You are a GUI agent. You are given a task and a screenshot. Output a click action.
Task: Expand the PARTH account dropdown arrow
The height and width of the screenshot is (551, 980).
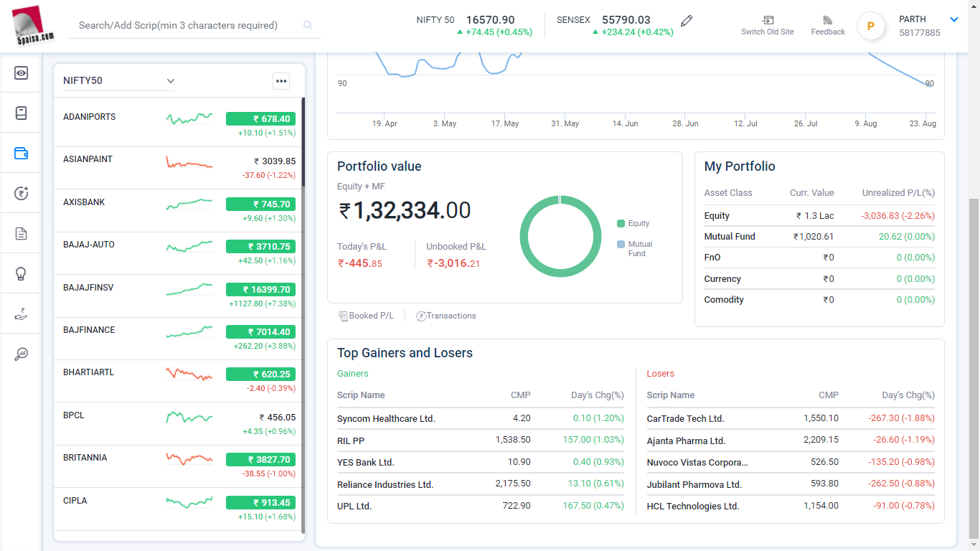click(954, 19)
